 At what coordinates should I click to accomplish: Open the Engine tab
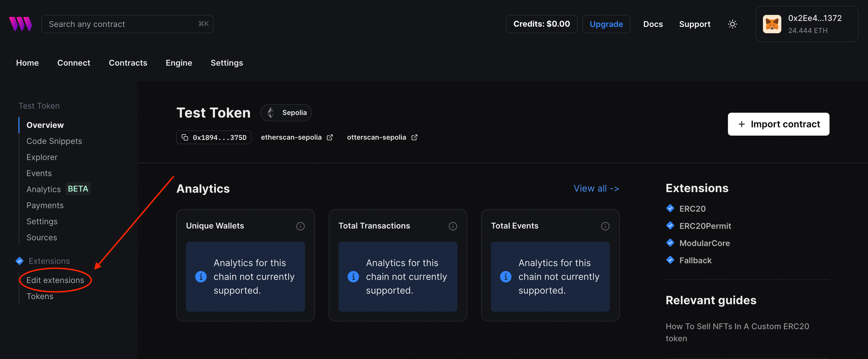point(179,63)
